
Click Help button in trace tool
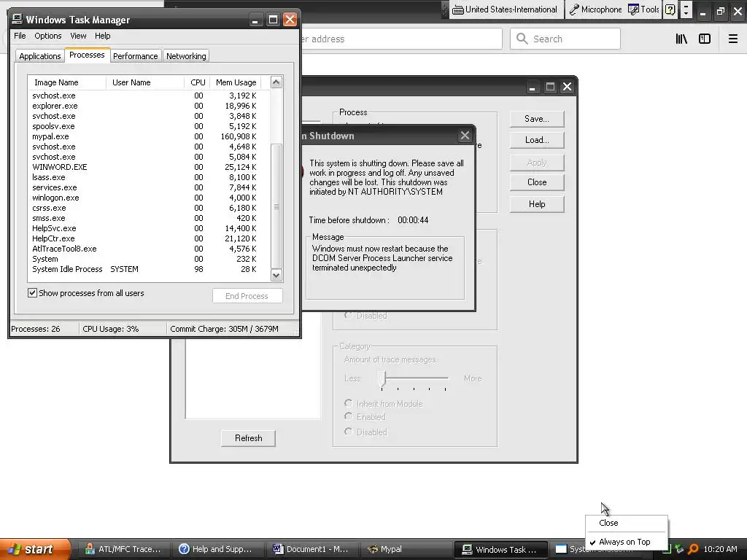tap(537, 204)
